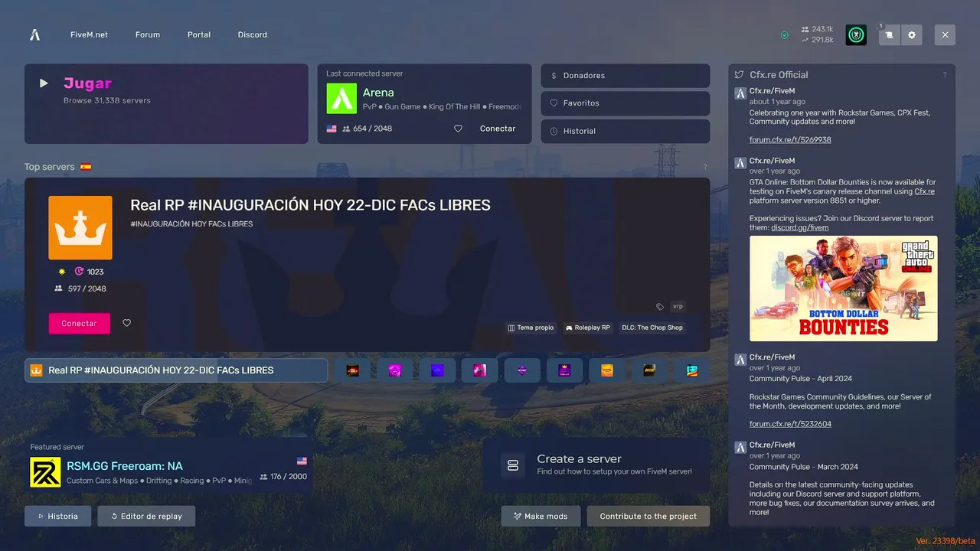Click the Roleplay RP game type label
Screen dimensions: 980x551
click(x=588, y=328)
